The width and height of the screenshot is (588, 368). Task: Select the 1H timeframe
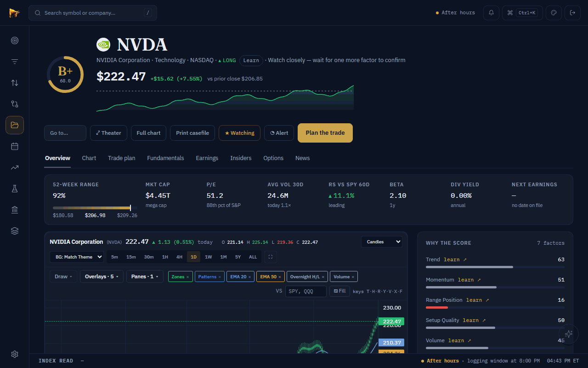coord(165,257)
